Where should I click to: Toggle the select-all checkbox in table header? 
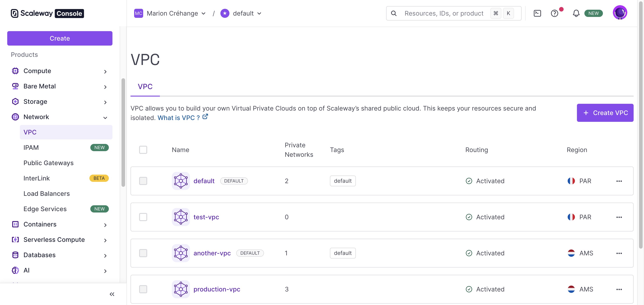click(x=143, y=150)
